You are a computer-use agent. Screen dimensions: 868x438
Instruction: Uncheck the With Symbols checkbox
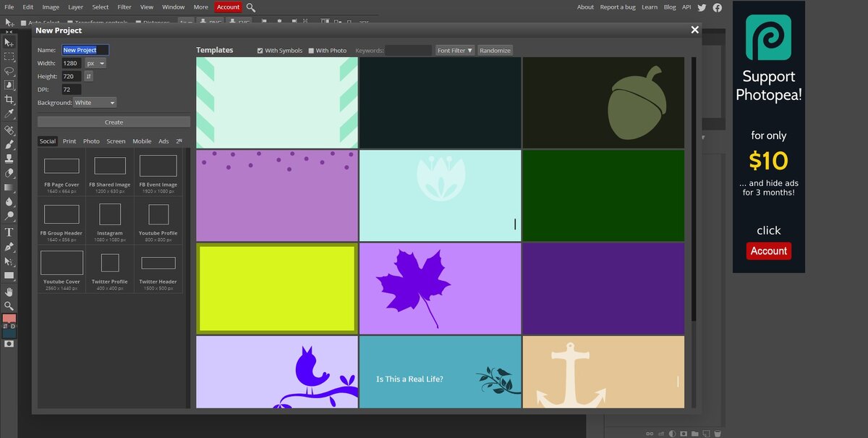[x=260, y=51]
